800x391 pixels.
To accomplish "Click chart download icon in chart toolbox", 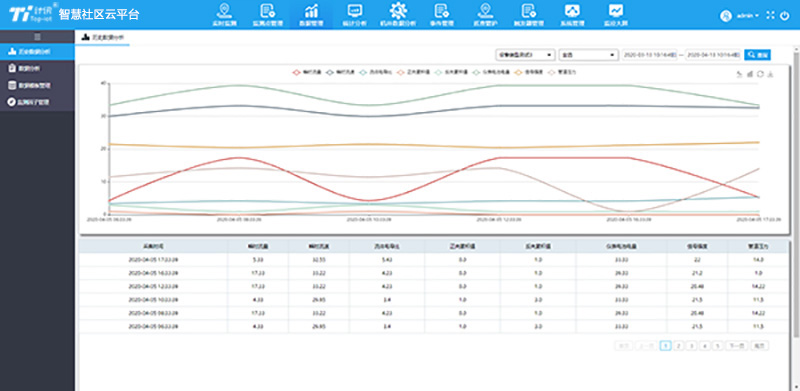I will click(770, 75).
